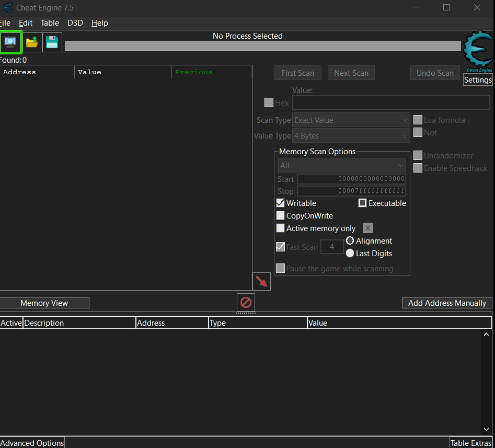
Task: Click the Active column header
Action: point(11,323)
